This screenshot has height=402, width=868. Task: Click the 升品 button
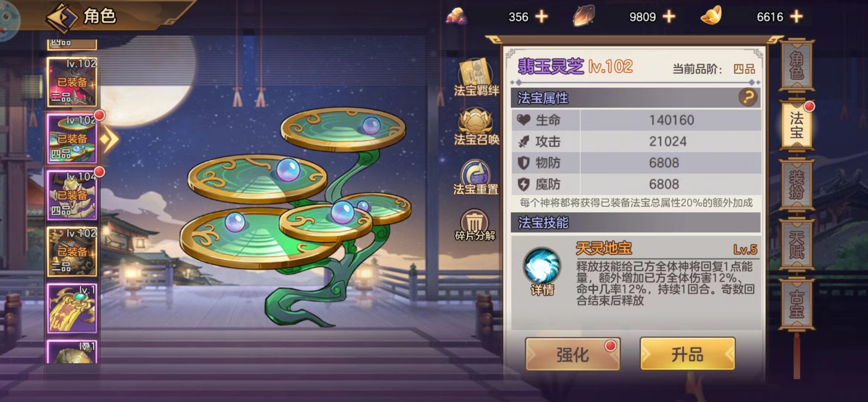[x=687, y=354]
